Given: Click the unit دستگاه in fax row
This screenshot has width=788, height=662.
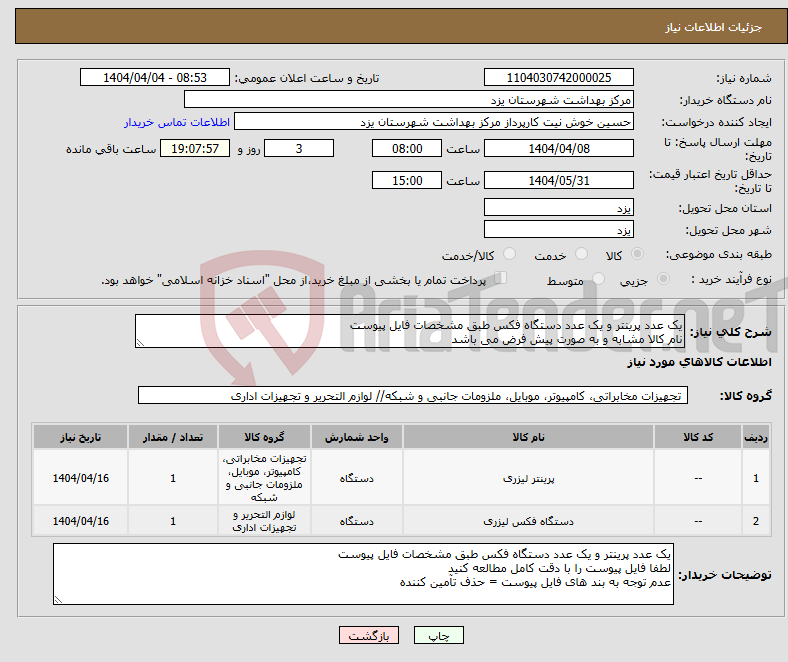Looking at the screenshot, I should pos(356,521).
